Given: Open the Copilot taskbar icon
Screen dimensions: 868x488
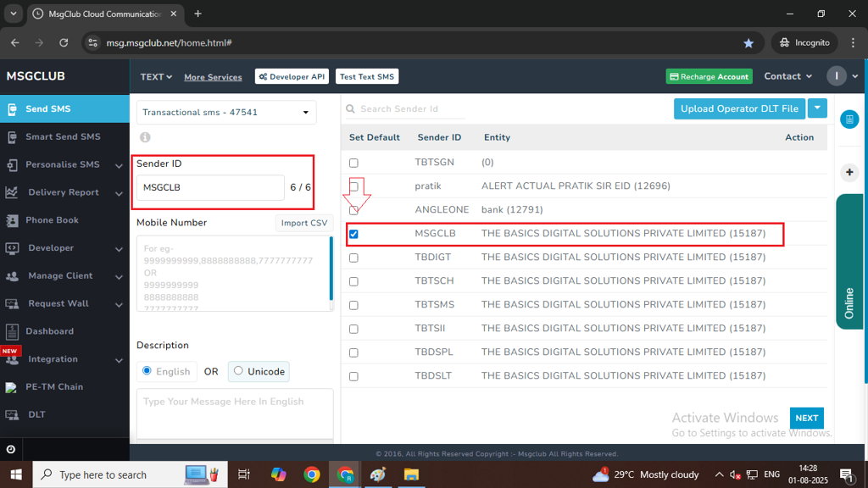Looking at the screenshot, I should [278, 474].
